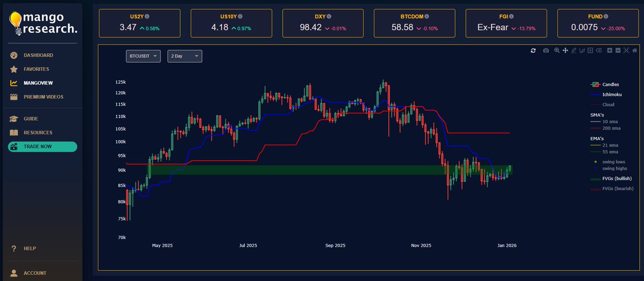
Task: Click the US2Y 3.47 ticker card
Action: (x=140, y=23)
